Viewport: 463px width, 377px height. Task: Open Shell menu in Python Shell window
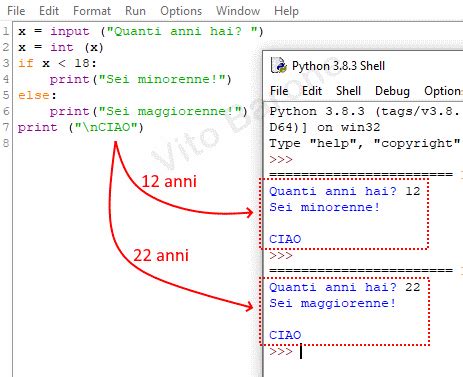[x=348, y=91]
